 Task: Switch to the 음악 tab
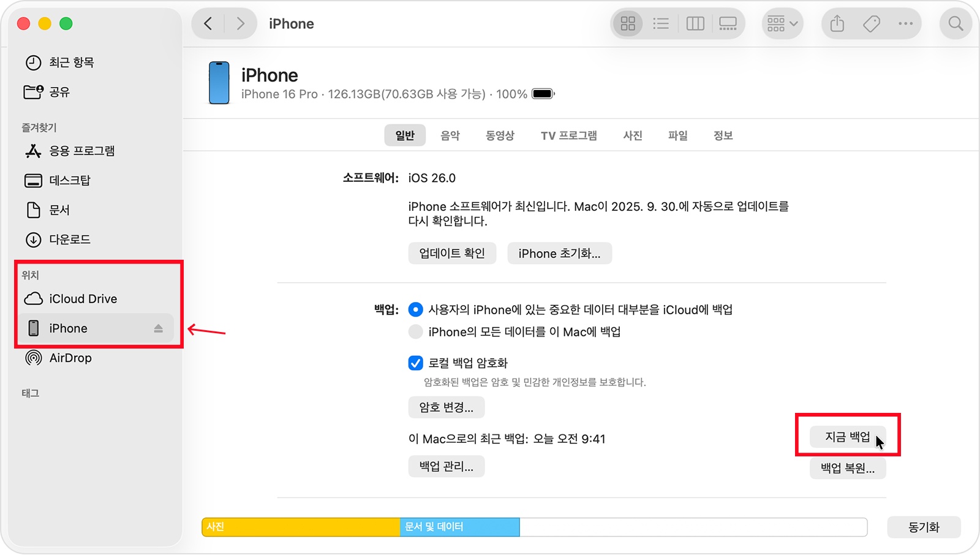[x=450, y=135]
